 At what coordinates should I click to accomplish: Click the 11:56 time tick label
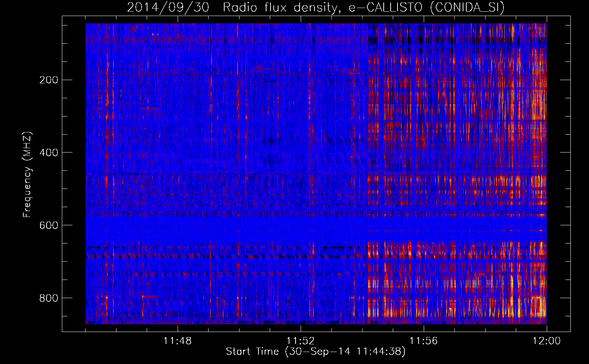pyautogui.click(x=423, y=341)
